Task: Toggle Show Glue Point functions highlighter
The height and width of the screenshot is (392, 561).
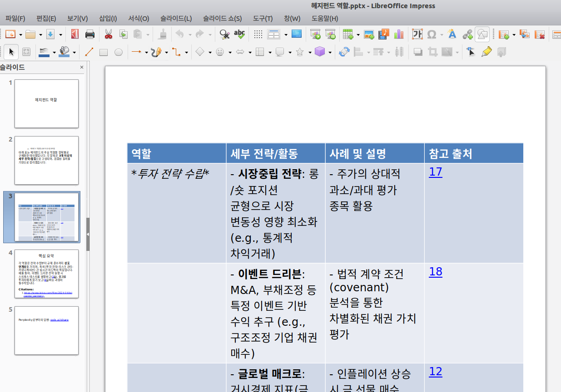Action: (x=486, y=52)
